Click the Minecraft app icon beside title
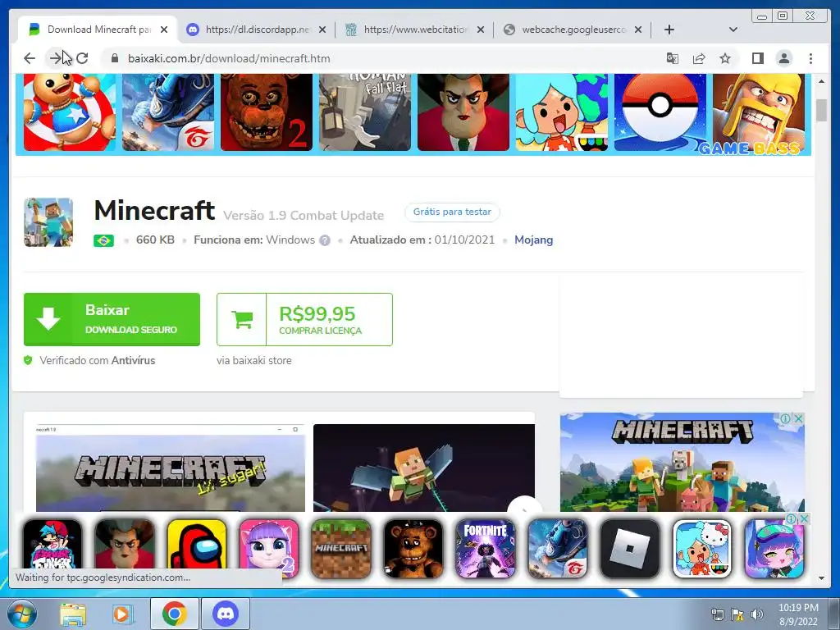This screenshot has width=840, height=630. [48, 222]
